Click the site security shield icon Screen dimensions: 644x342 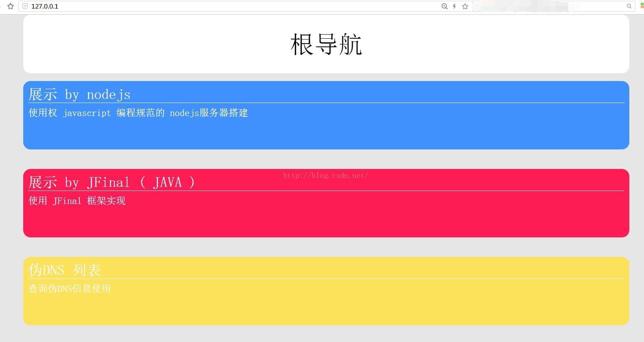click(25, 6)
